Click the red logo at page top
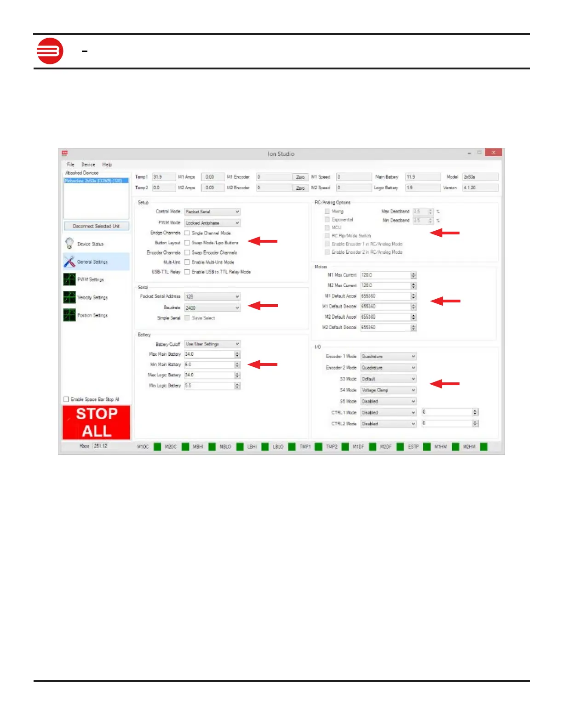Viewport: 563px width, 728px height. pyautogui.click(x=50, y=51)
